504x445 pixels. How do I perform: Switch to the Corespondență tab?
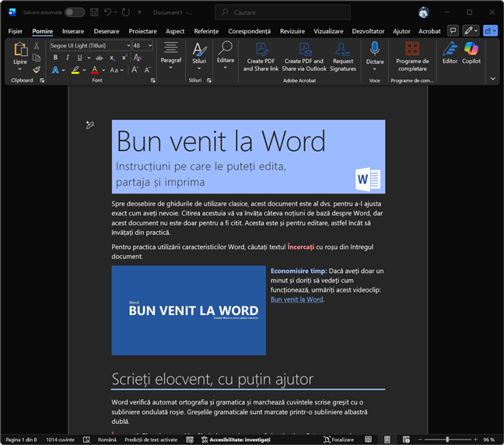[250, 31]
